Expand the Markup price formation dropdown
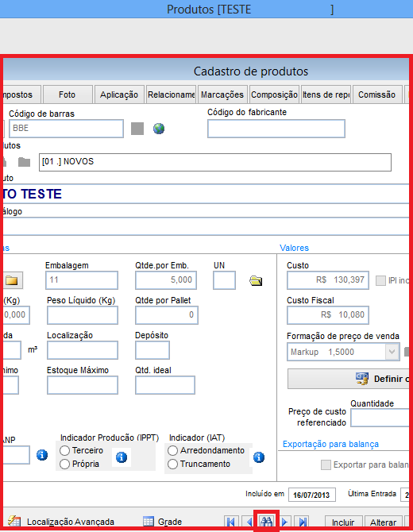 coord(392,352)
